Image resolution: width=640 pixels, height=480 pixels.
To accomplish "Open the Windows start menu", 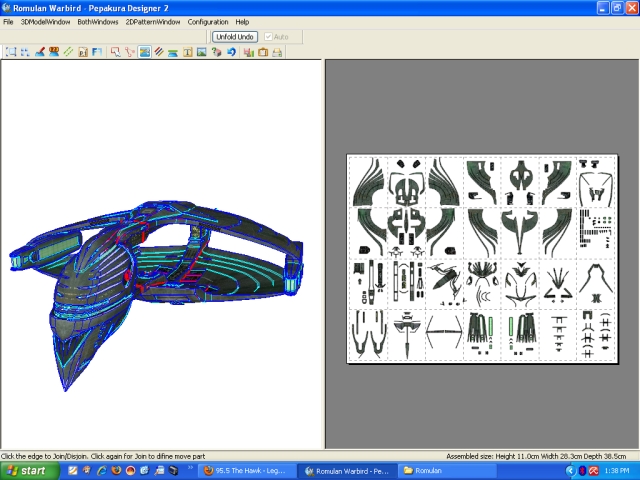I will pos(30,471).
